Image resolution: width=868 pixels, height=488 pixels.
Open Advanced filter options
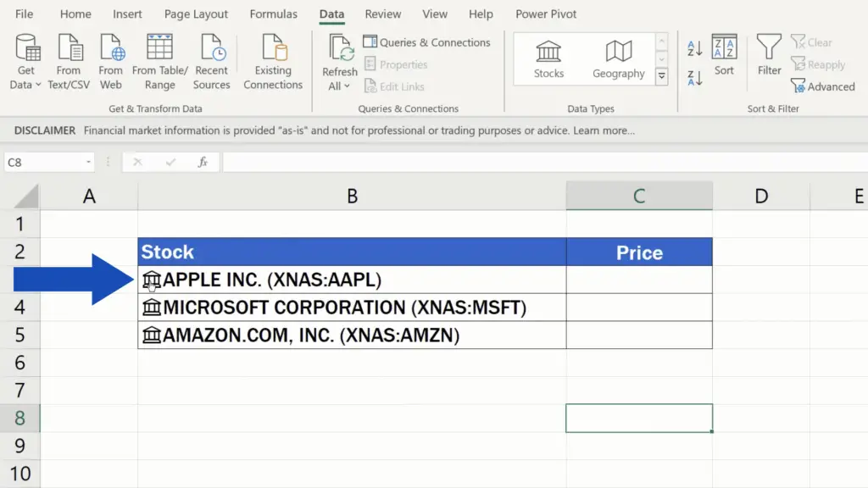[x=823, y=86]
